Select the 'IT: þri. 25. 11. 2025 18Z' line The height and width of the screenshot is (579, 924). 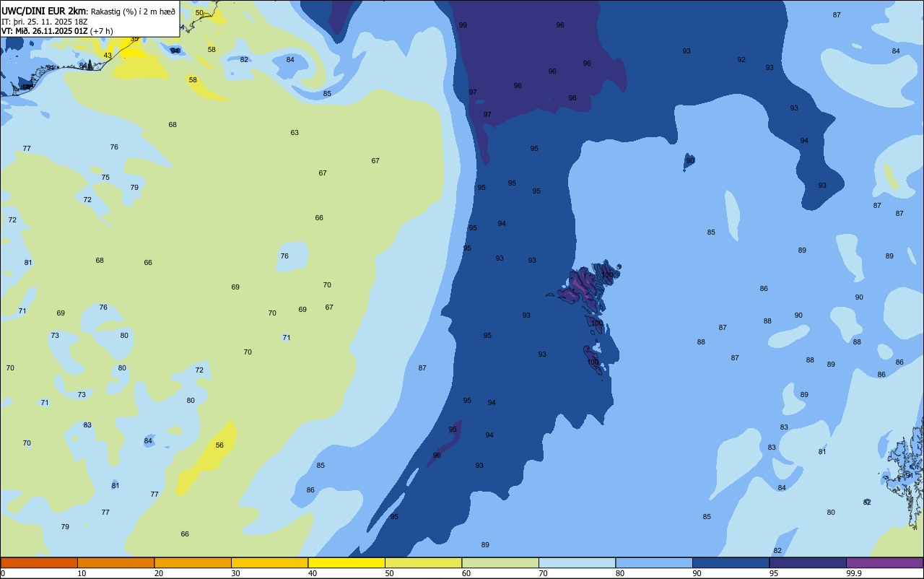click(x=45, y=21)
